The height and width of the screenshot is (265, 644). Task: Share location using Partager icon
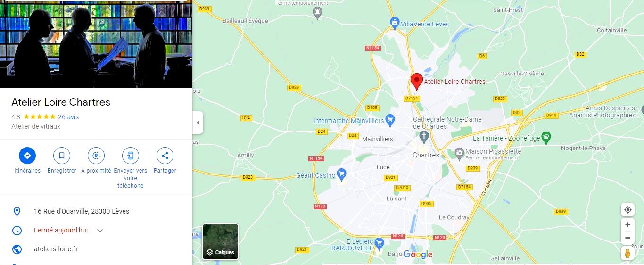tap(165, 156)
